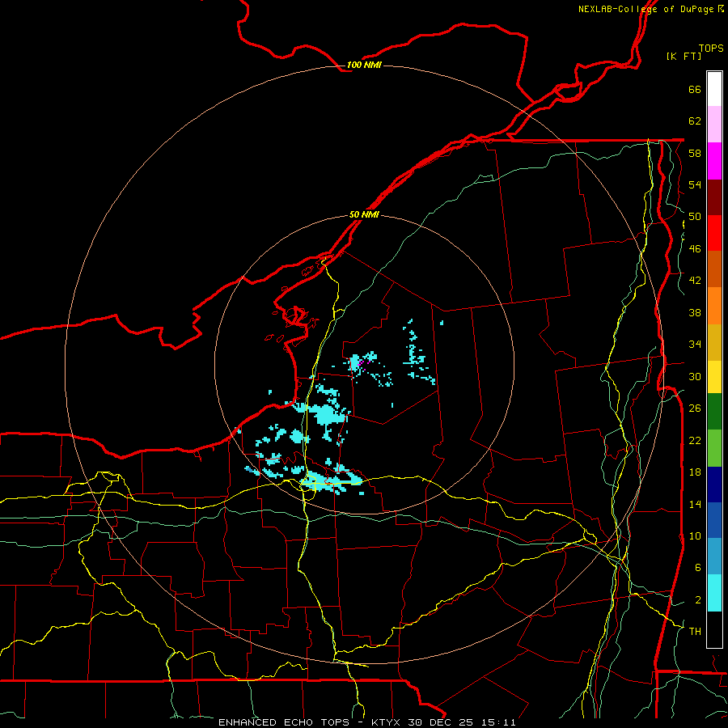Click the legend value 30
728x728 pixels.
(695, 376)
